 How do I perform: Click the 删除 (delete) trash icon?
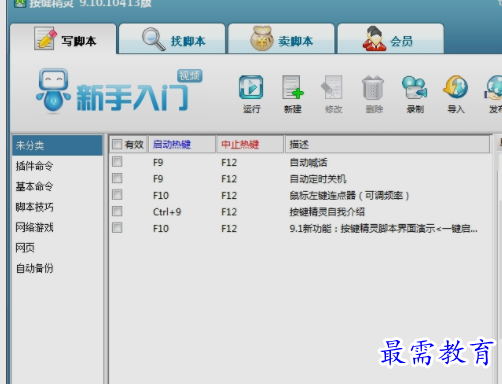373,87
